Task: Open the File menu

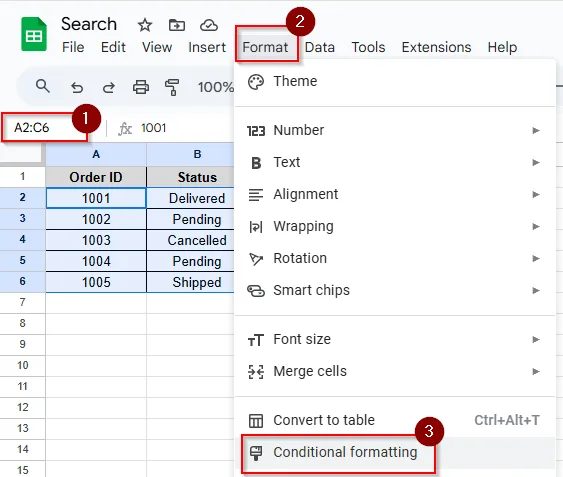Action: [x=73, y=47]
